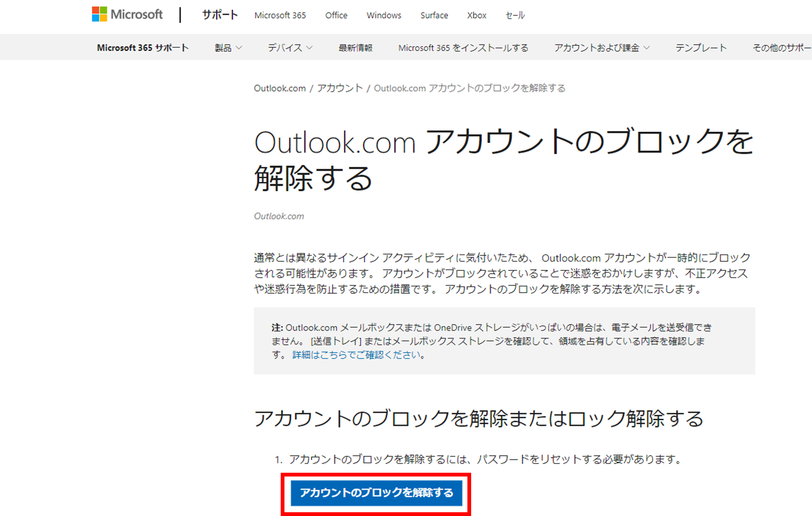
Task: Click the Microsoft logo
Action: (127, 14)
